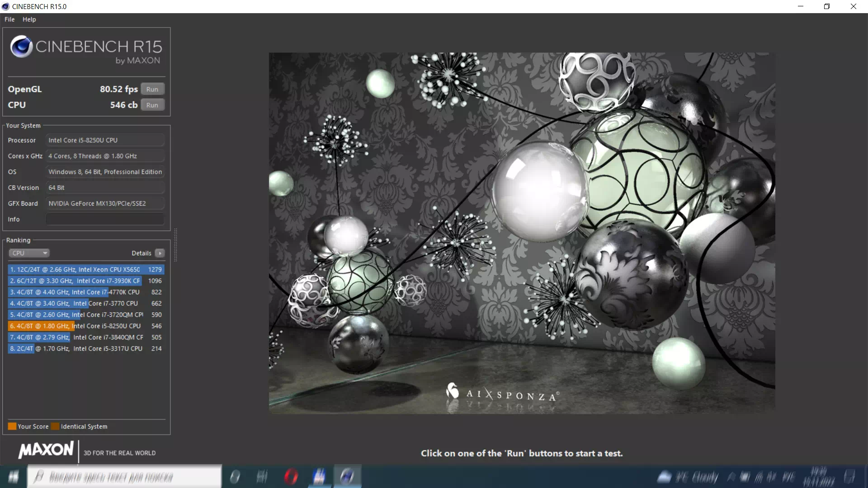This screenshot has width=868, height=488.
Task: Click the AIXSPONZA logo in the render preview
Action: point(501,393)
